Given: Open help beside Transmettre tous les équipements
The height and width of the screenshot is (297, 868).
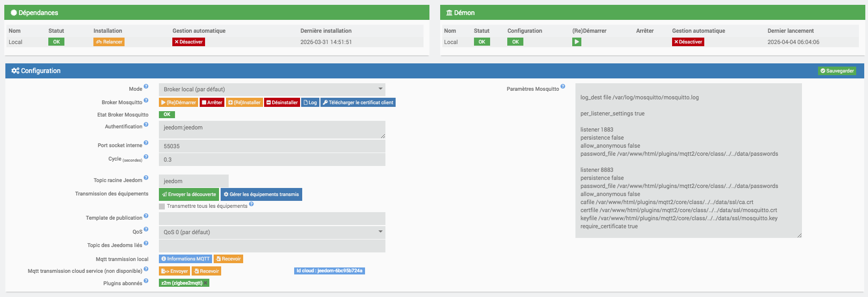Looking at the screenshot, I should click(x=251, y=204).
